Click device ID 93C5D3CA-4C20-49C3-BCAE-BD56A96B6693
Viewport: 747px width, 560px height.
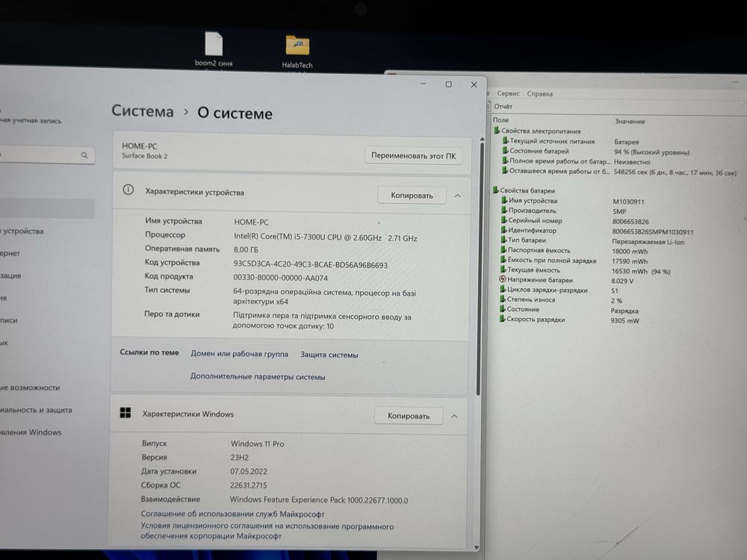(311, 265)
